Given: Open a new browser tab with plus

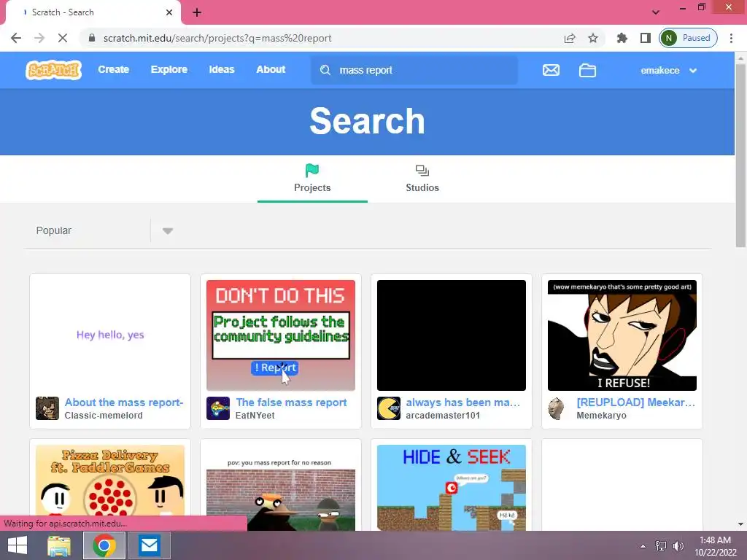Looking at the screenshot, I should pyautogui.click(x=197, y=12).
